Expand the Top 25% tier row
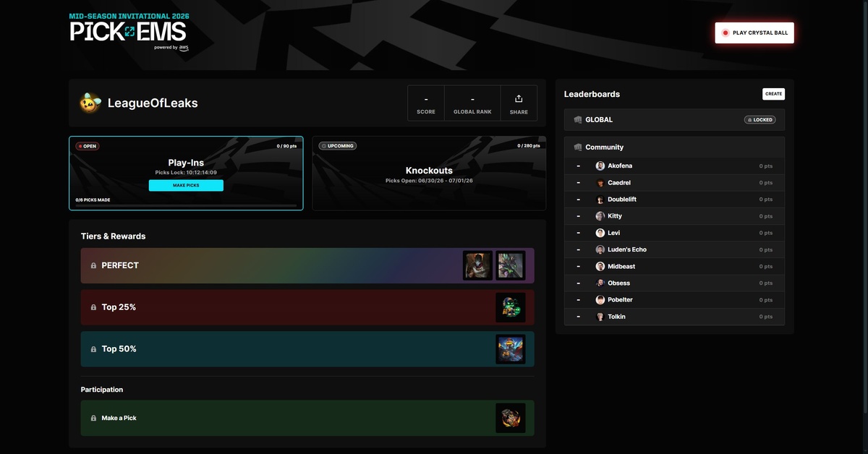 click(307, 307)
